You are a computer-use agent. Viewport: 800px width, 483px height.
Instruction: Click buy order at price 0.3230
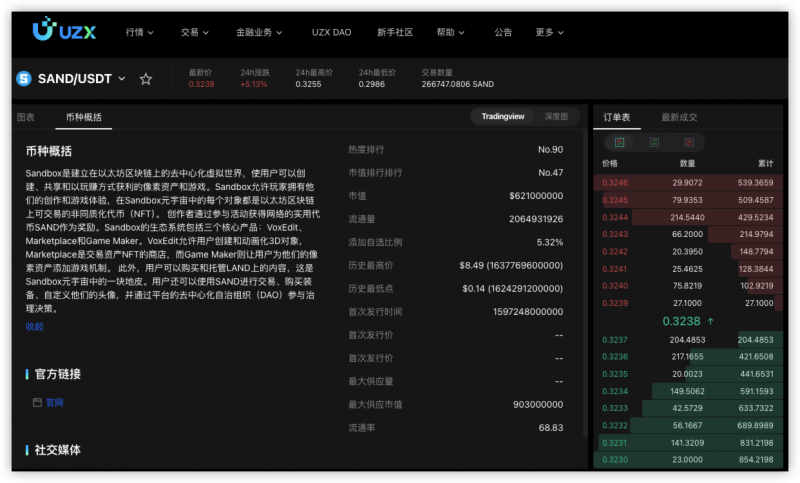click(x=688, y=460)
